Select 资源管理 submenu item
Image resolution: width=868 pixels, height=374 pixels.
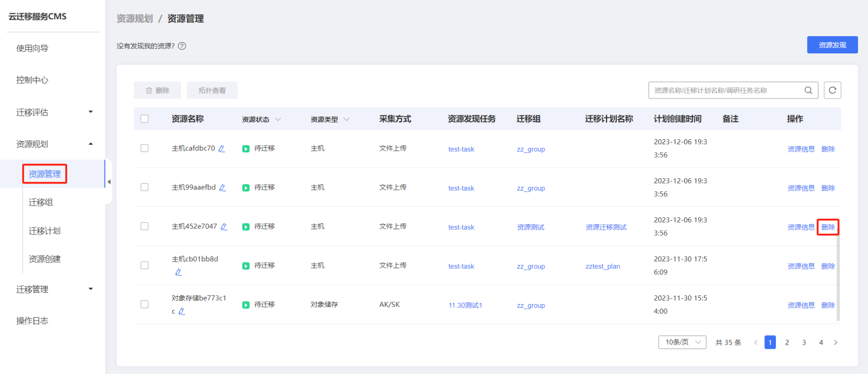tap(45, 174)
